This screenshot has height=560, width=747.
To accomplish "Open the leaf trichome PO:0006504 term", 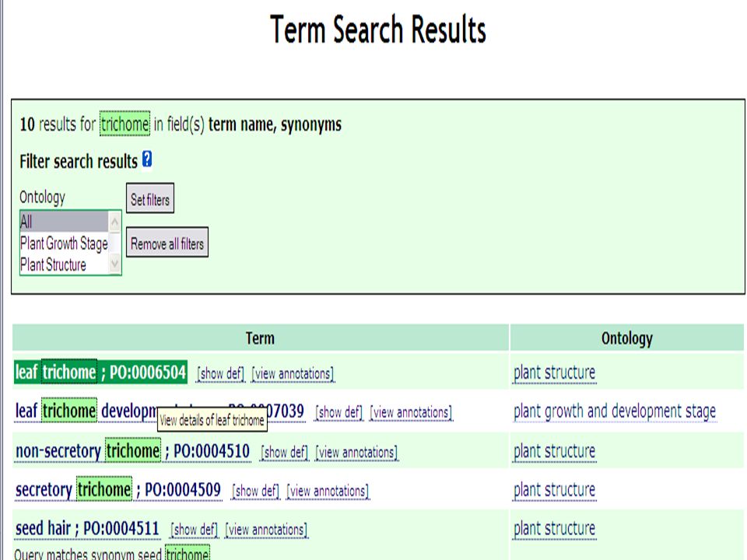I will (100, 372).
